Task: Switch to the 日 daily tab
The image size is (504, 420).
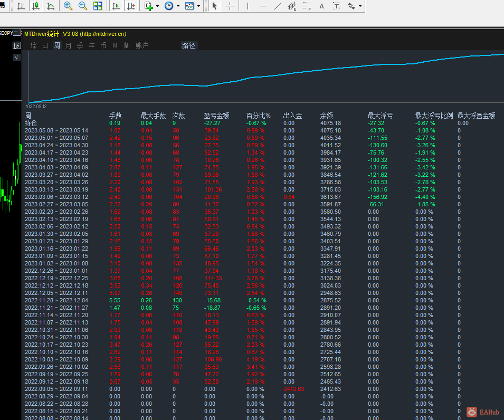Action: [x=45, y=45]
